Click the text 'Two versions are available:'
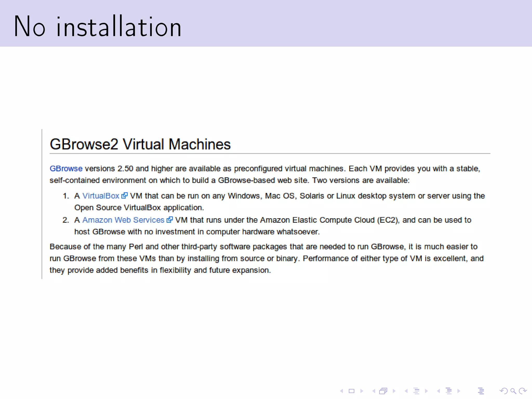Image resolution: width=532 pixels, height=399 pixels. tap(361, 180)
